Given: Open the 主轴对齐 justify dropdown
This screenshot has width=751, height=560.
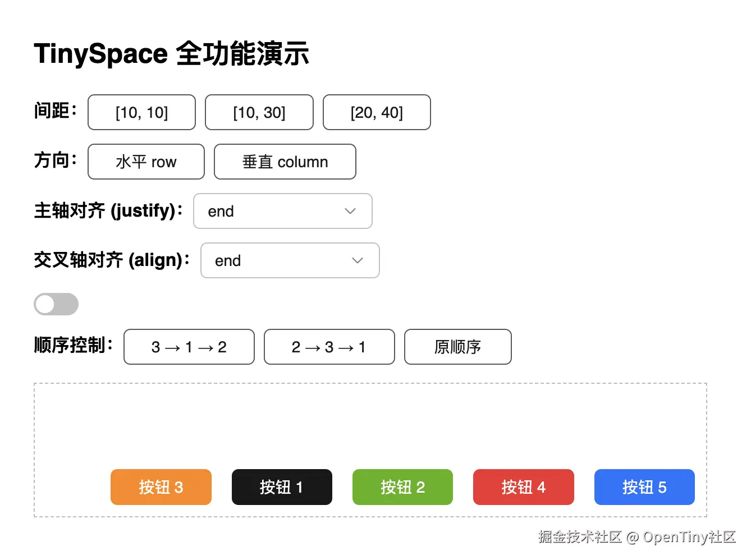Looking at the screenshot, I should pyautogui.click(x=282, y=211).
